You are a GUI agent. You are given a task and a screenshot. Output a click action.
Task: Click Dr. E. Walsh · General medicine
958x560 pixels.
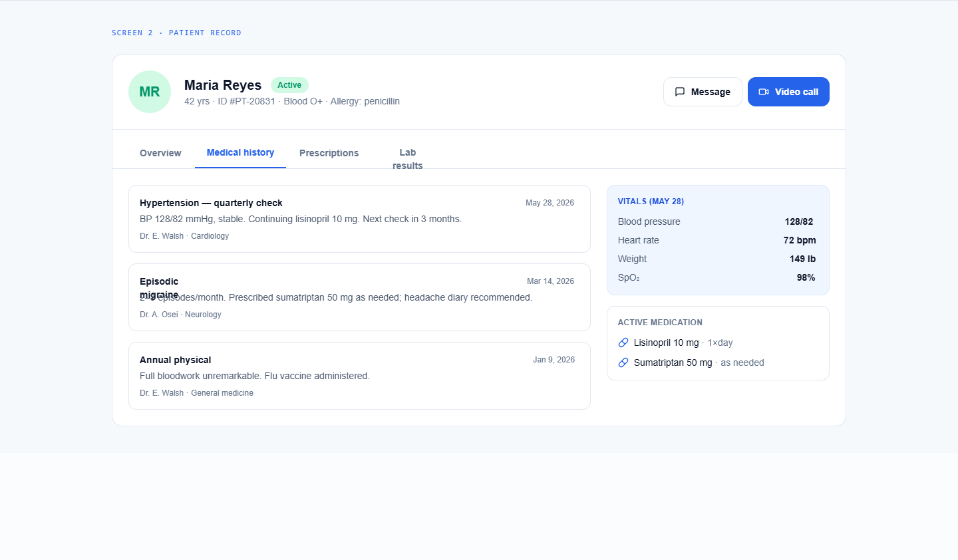pyautogui.click(x=196, y=393)
